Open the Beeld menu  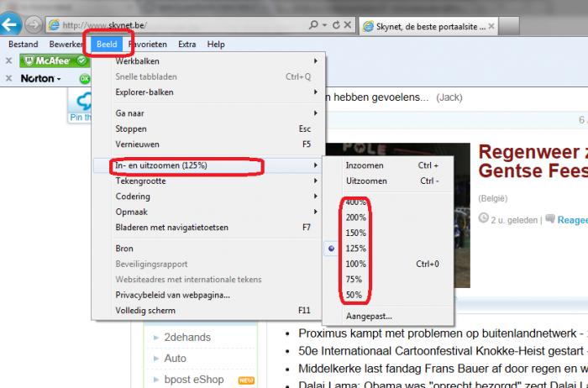pos(107,45)
